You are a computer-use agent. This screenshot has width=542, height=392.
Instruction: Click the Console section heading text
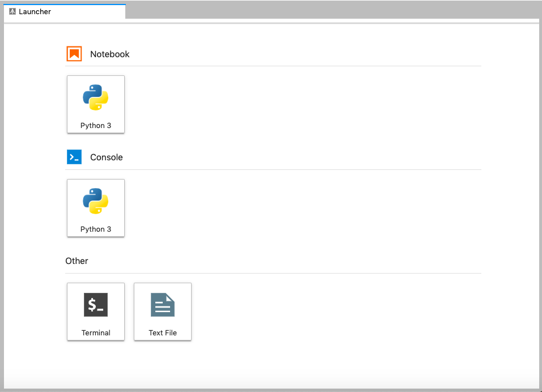106,157
